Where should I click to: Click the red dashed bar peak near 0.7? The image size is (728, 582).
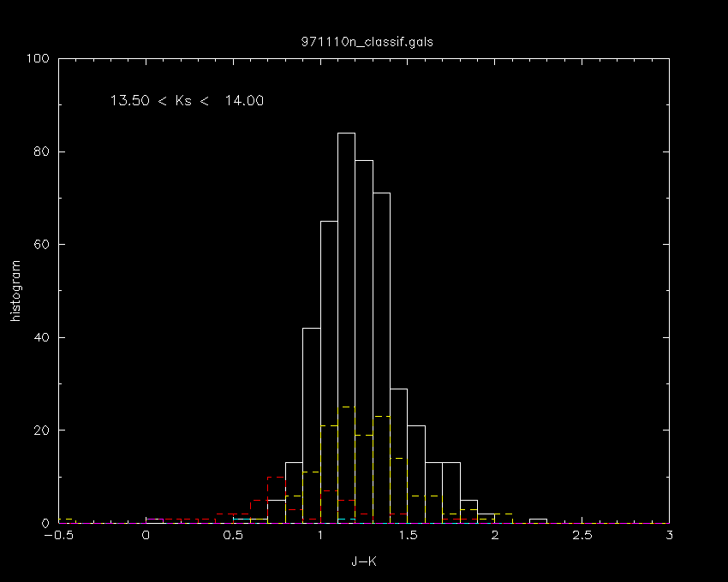[x=277, y=477]
